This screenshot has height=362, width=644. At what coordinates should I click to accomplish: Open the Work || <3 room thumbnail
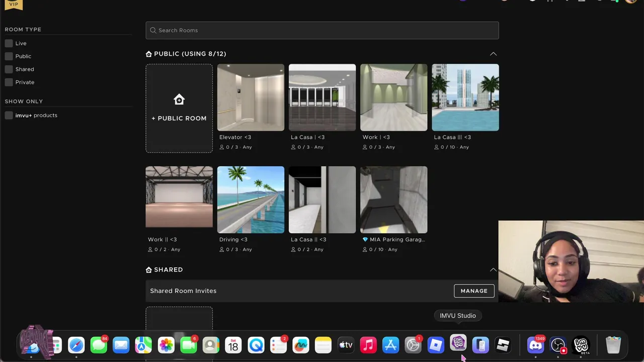pos(179,200)
